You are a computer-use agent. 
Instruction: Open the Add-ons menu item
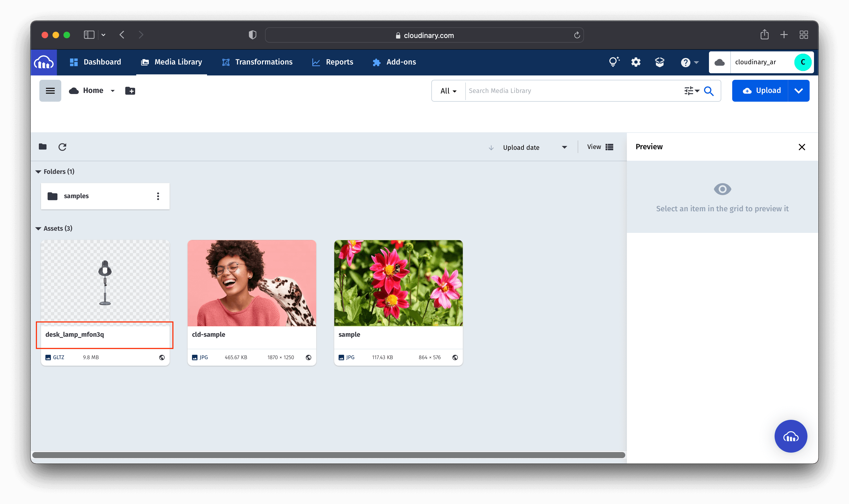[394, 62]
